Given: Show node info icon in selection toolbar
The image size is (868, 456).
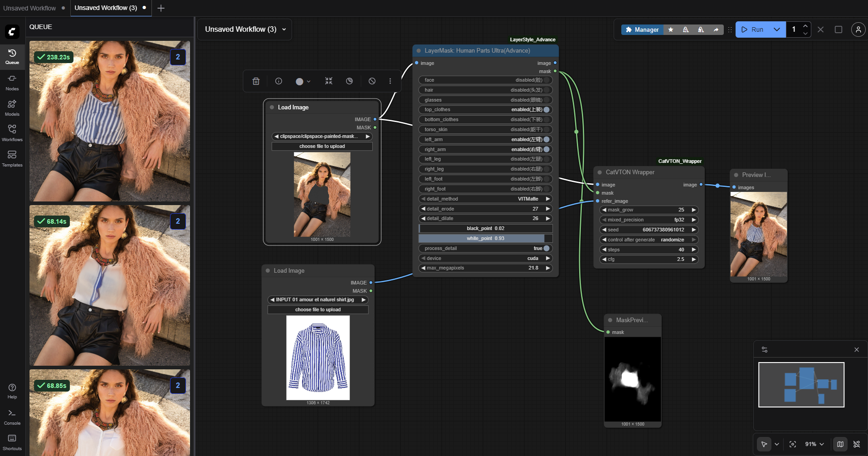Looking at the screenshot, I should click(278, 81).
